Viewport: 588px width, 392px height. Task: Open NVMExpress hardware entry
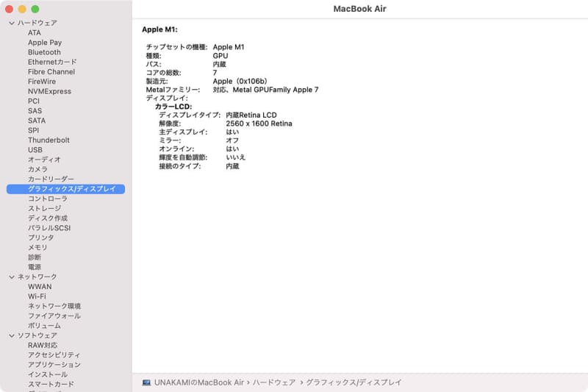[x=49, y=91]
